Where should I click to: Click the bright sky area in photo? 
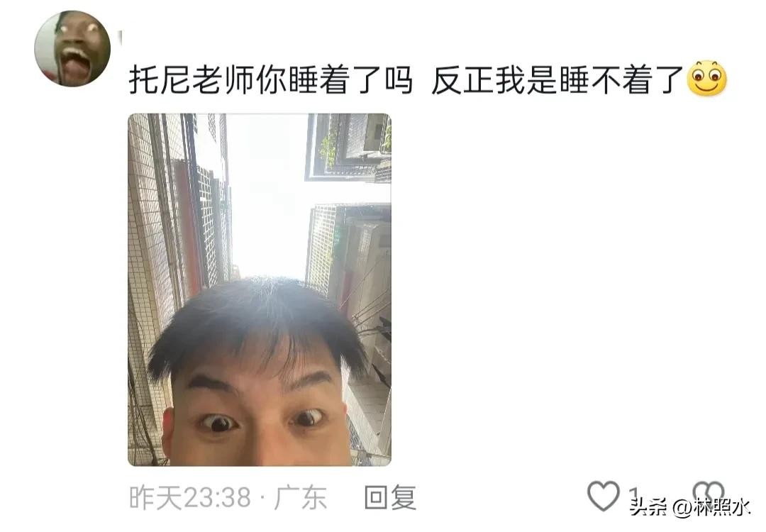(x=266, y=195)
